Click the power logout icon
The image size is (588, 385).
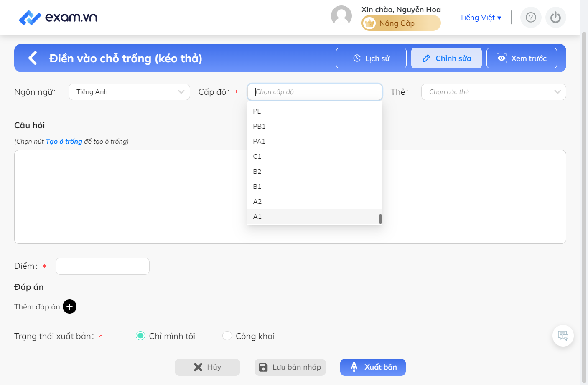pyautogui.click(x=555, y=18)
